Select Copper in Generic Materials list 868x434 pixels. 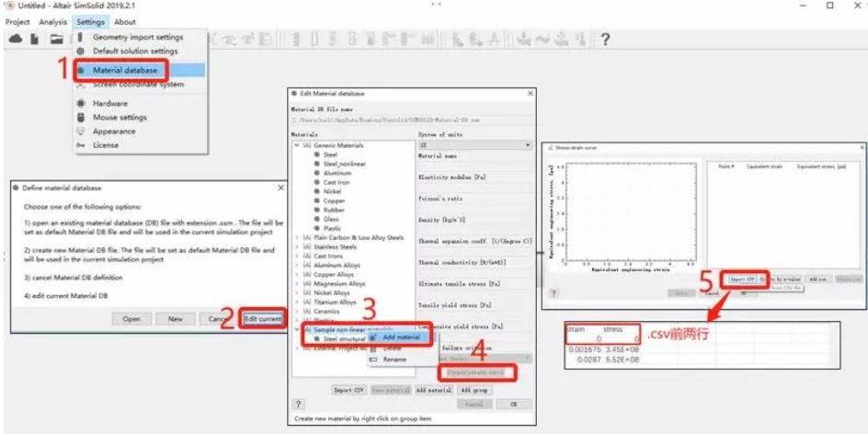(x=333, y=200)
